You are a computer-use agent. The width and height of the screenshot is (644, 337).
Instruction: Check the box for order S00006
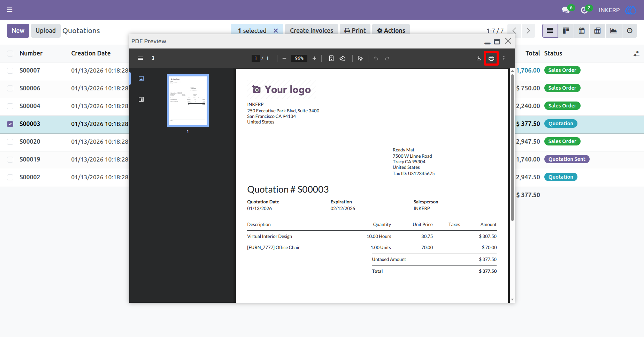10,88
